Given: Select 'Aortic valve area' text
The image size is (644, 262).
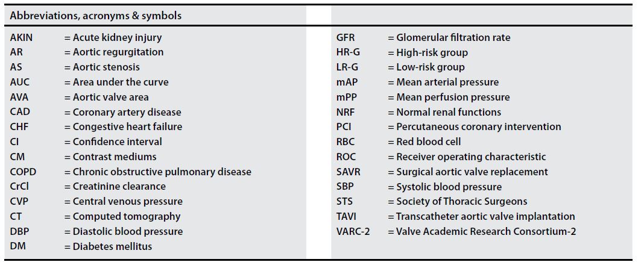Looking at the screenshot, I should coord(110,97).
